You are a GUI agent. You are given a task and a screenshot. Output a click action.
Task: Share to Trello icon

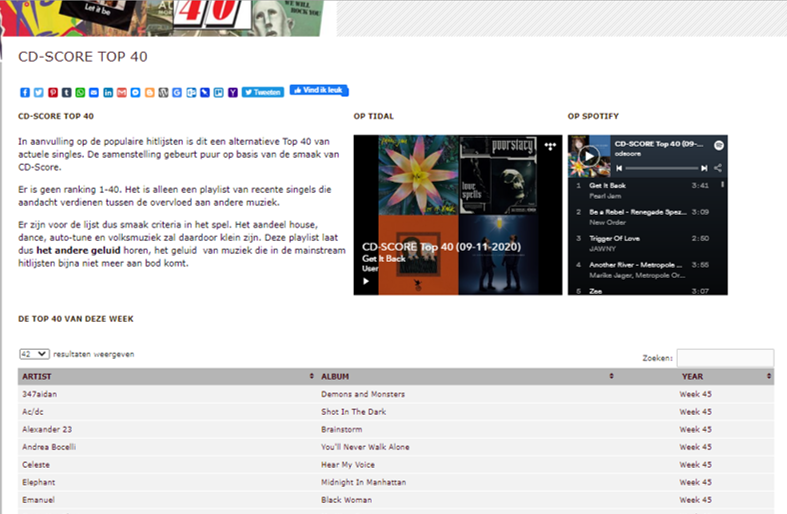pos(218,92)
